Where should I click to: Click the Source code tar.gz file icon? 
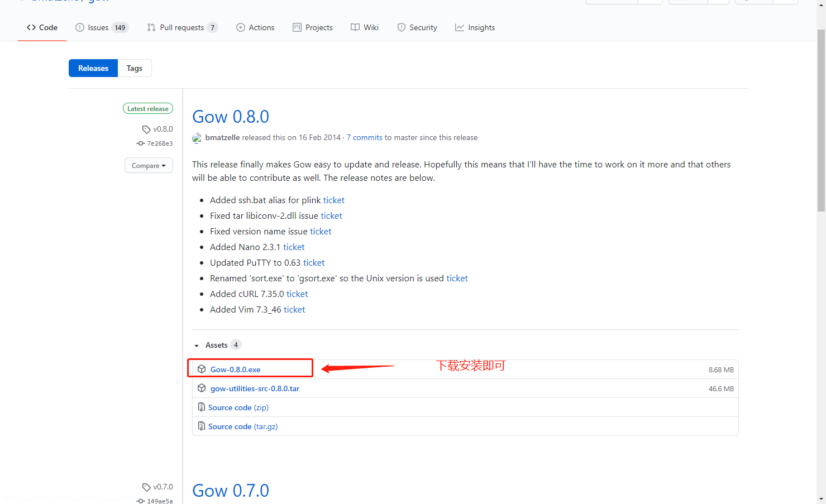(x=202, y=426)
